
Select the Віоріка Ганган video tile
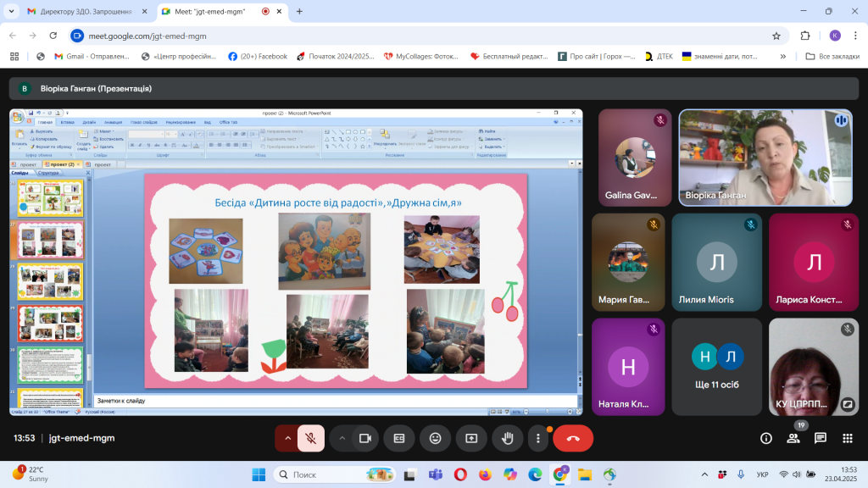coord(765,158)
